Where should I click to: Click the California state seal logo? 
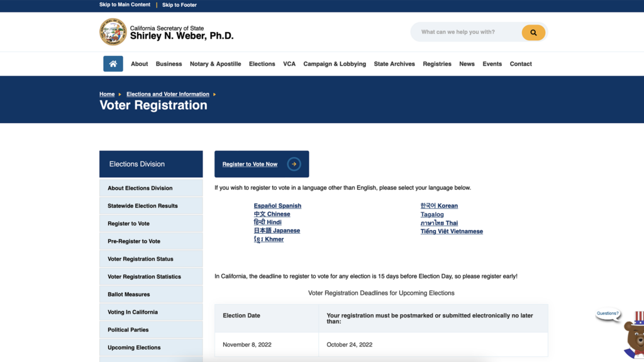(113, 32)
